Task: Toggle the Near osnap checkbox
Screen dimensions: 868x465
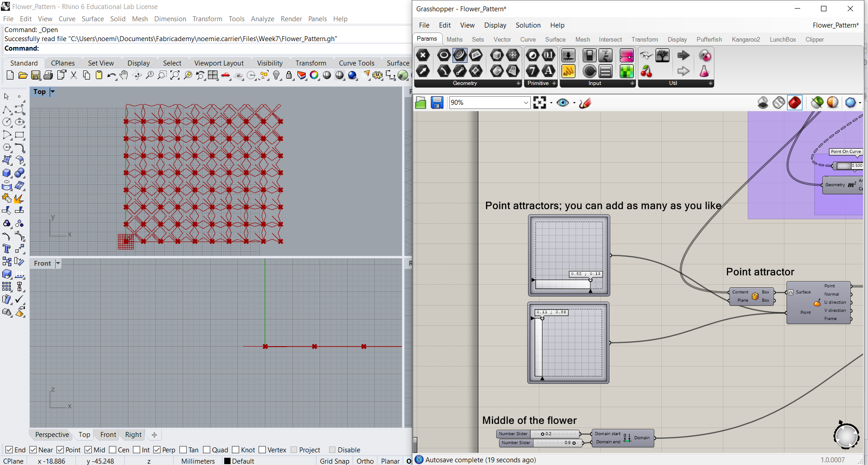Action: [x=33, y=450]
